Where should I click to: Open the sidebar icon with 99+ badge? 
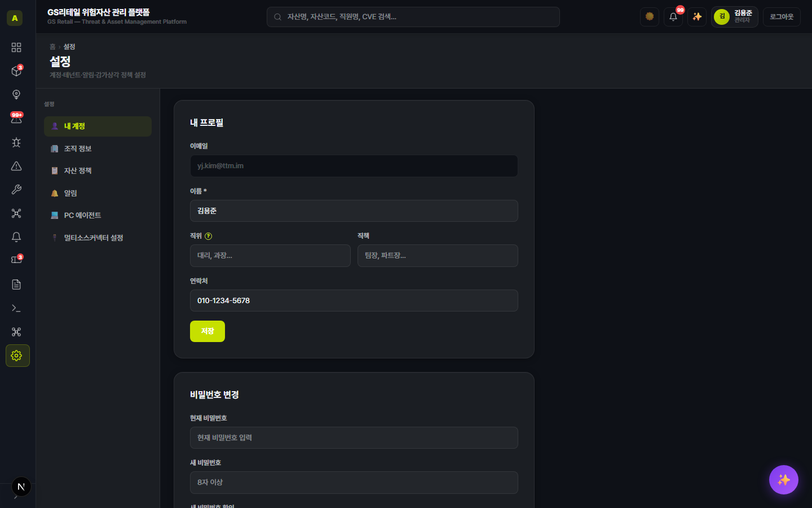(x=16, y=119)
